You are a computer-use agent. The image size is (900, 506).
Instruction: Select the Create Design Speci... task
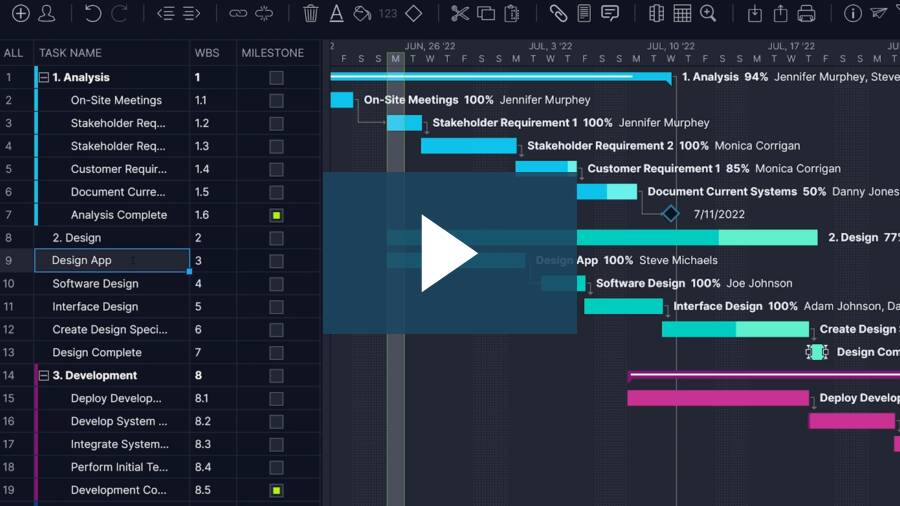click(110, 330)
